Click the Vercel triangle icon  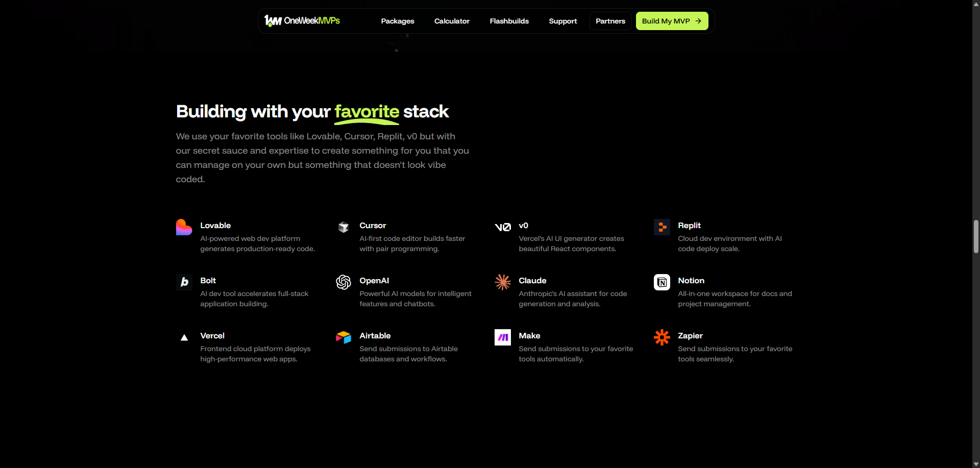click(184, 337)
